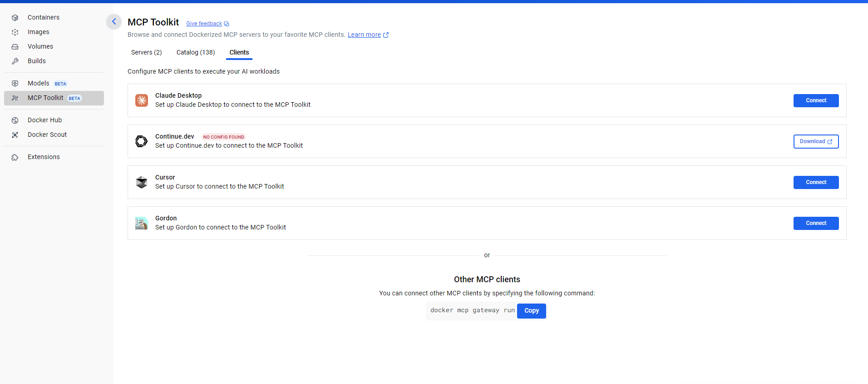Click the MCP Toolkit page heading
The height and width of the screenshot is (384, 868).
click(x=153, y=22)
